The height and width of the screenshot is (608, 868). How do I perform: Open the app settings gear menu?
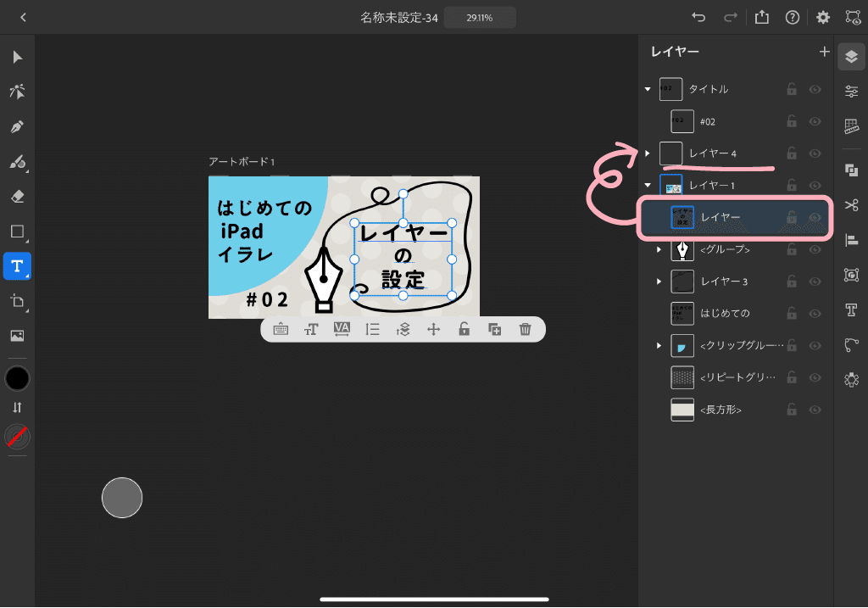[x=822, y=16]
